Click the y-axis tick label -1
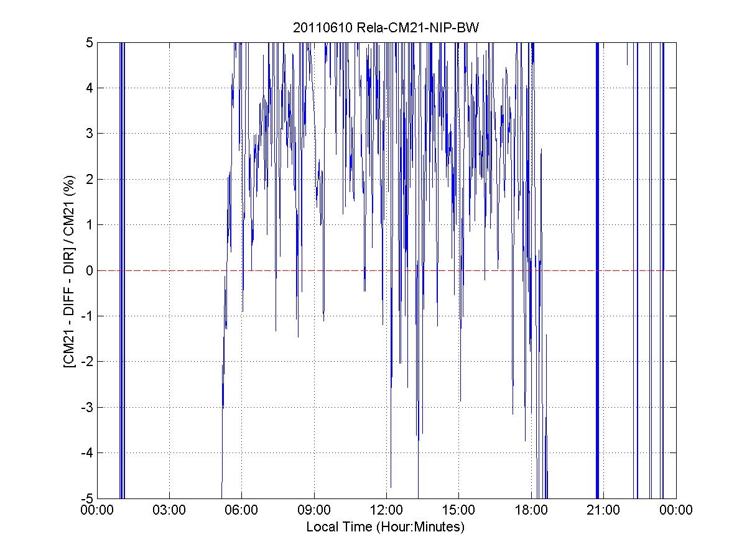The height and width of the screenshot is (560, 747). [x=88, y=316]
